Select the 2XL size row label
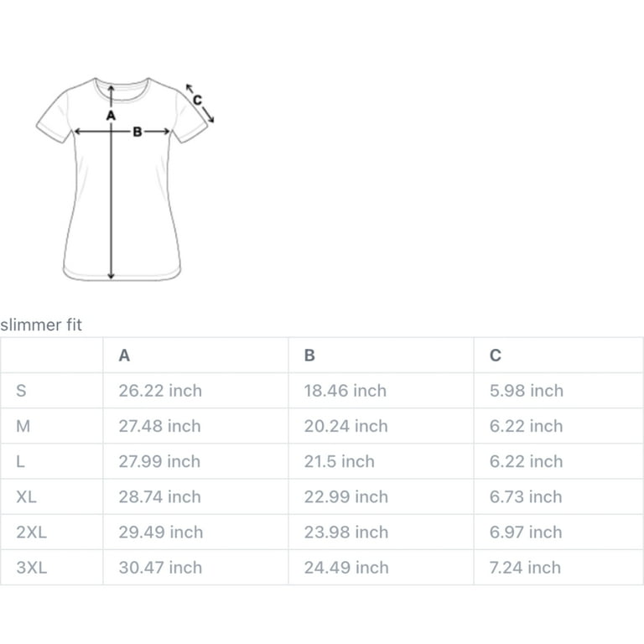Image resolution: width=644 pixels, height=644 pixels. pyautogui.click(x=32, y=532)
